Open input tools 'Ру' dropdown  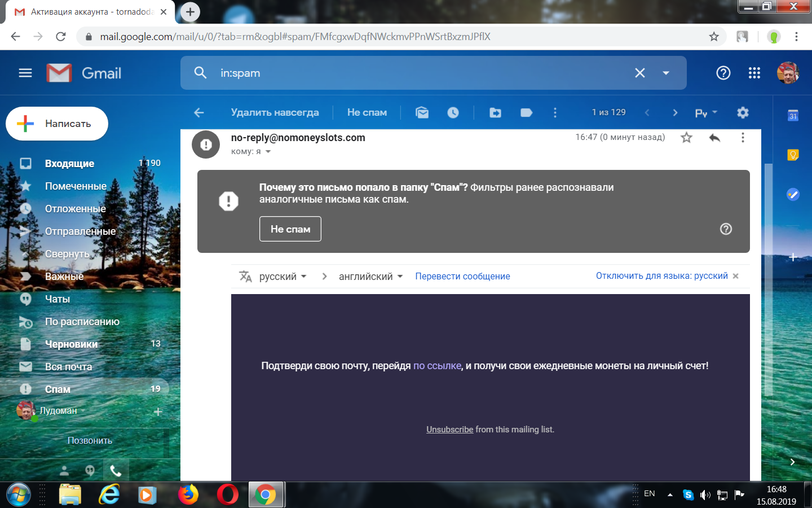706,112
